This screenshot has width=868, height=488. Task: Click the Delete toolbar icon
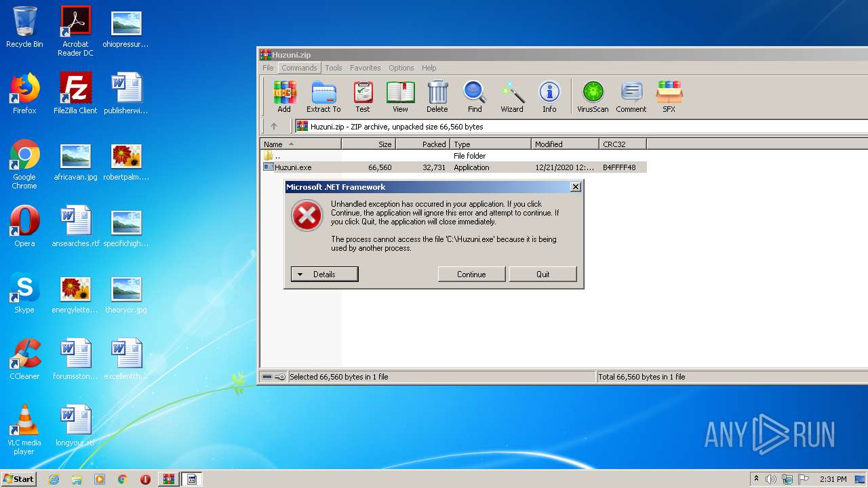437,96
